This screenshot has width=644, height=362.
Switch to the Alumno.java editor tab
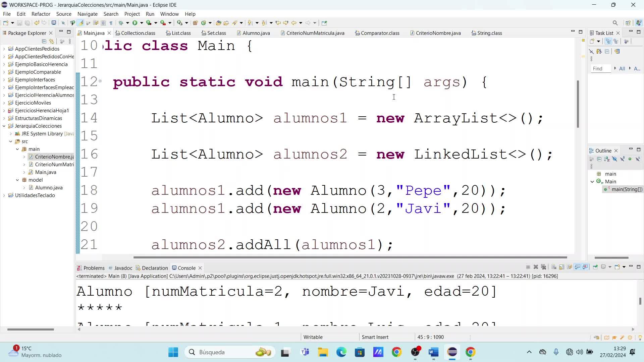[x=256, y=33]
